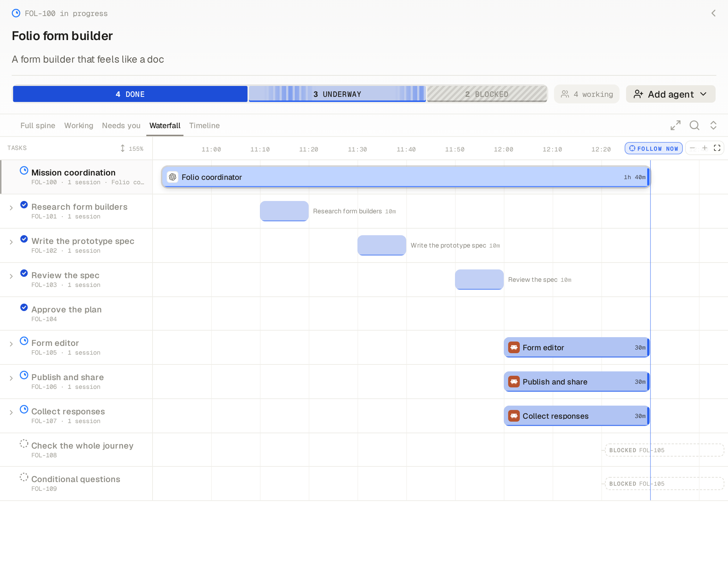Click the expand-to-fullscreen arrows icon
This screenshot has width=728, height=568.
point(676,125)
